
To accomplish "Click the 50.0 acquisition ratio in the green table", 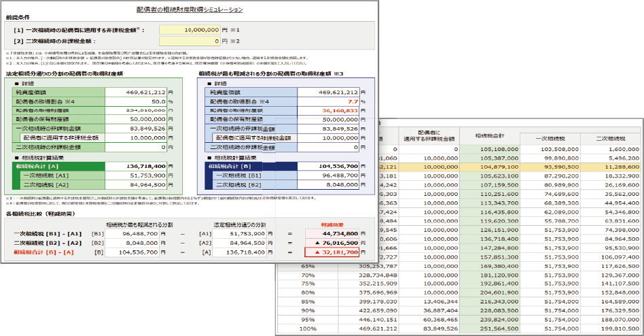I will pyautogui.click(x=136, y=101).
